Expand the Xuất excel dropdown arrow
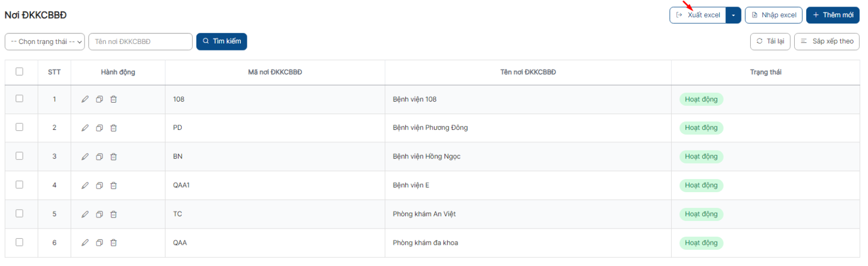868x266 pixels. click(x=733, y=15)
